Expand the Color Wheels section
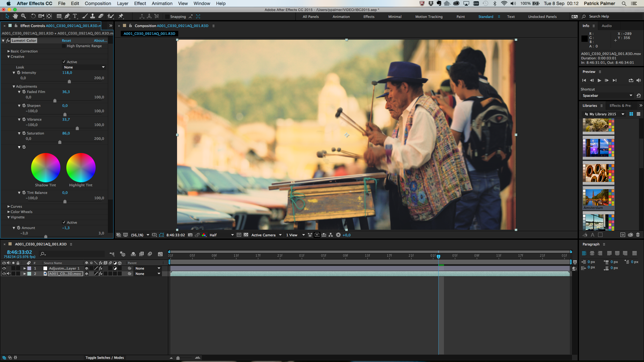The width and height of the screenshot is (644, 362). click(x=9, y=212)
